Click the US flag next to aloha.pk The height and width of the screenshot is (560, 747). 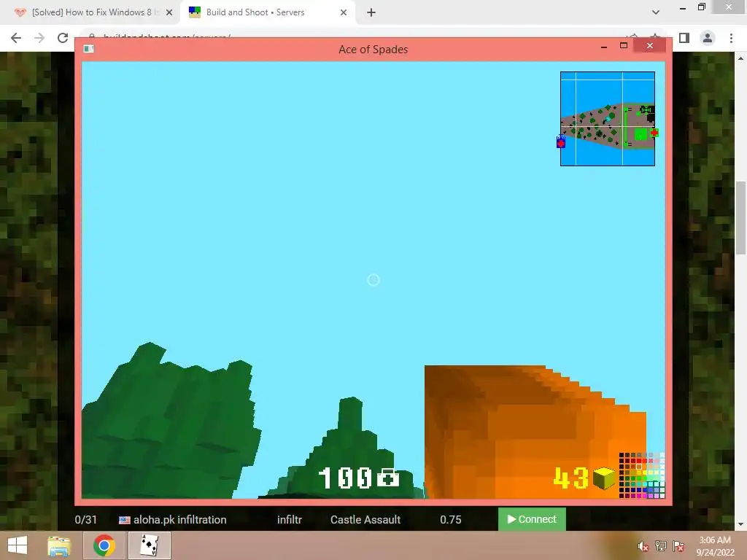pos(124,520)
